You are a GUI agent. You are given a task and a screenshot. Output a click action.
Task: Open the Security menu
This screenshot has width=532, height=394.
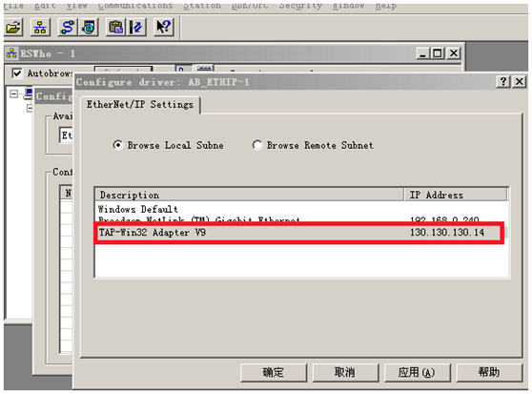tap(300, 6)
